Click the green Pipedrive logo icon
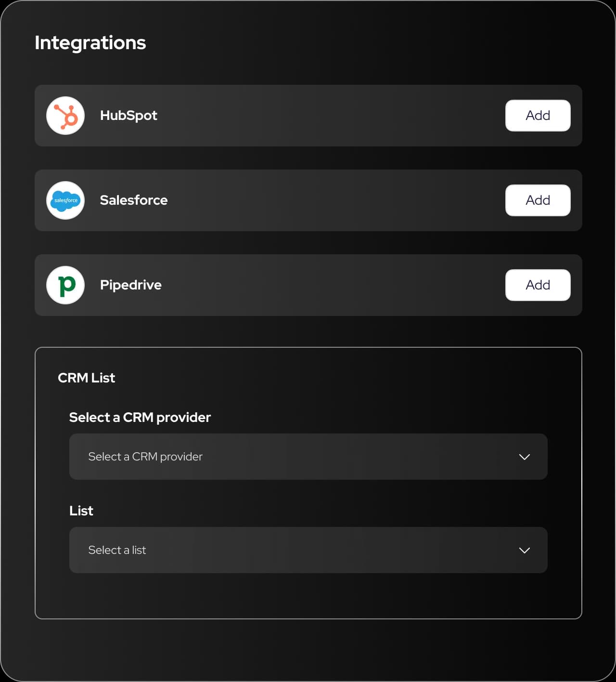 tap(65, 285)
